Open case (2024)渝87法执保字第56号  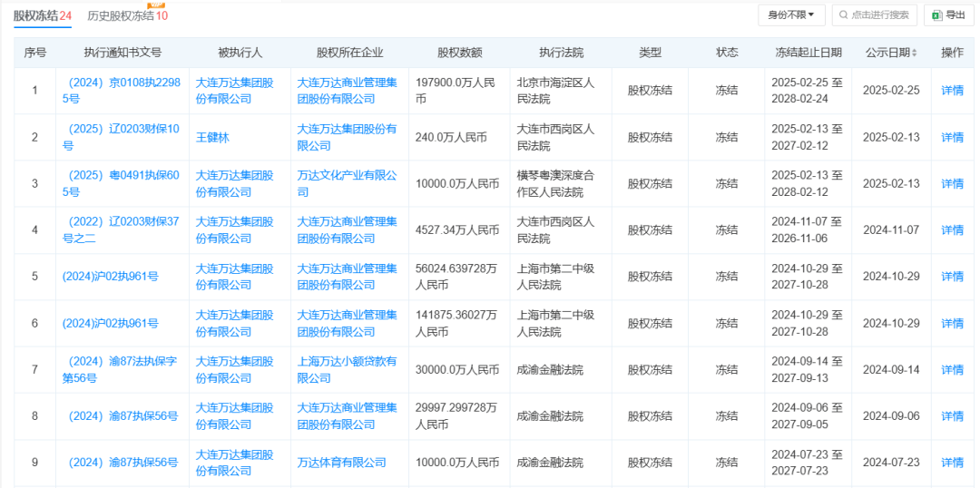tap(122, 370)
